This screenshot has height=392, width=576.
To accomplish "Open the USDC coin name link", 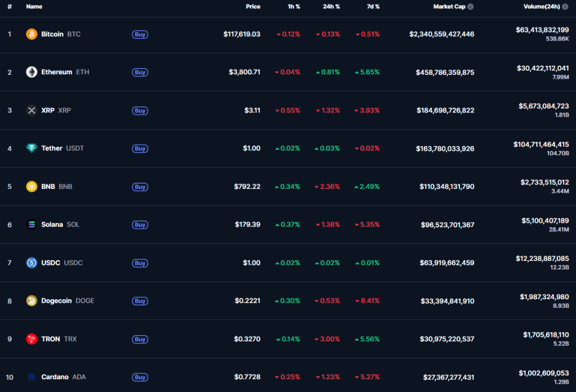I will pyautogui.click(x=51, y=263).
